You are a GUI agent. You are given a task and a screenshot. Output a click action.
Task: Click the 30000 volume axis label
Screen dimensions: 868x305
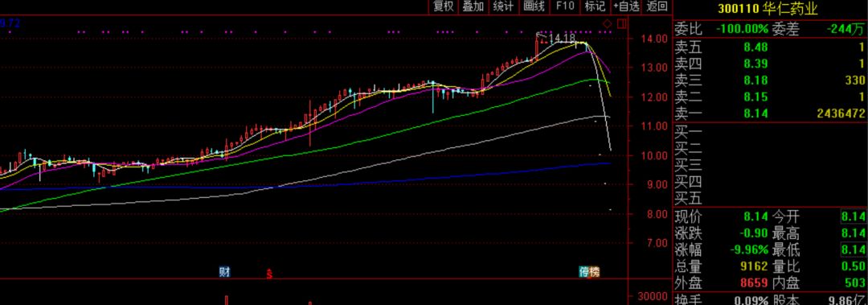(x=653, y=297)
